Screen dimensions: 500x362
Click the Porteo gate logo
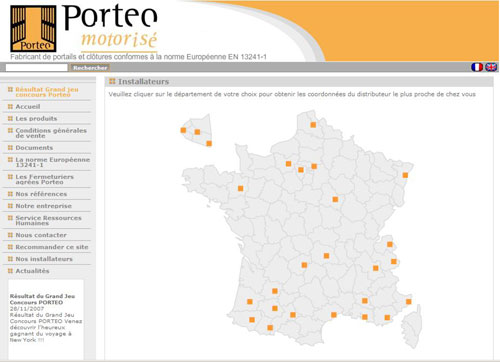coord(33,28)
